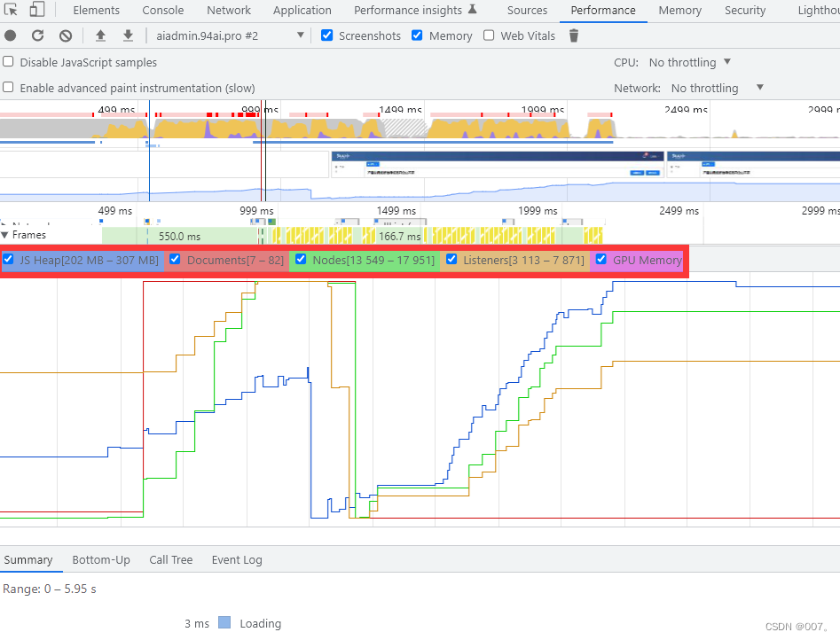Save the current profile via the download icon
The height and width of the screenshot is (640, 840).
coord(127,35)
